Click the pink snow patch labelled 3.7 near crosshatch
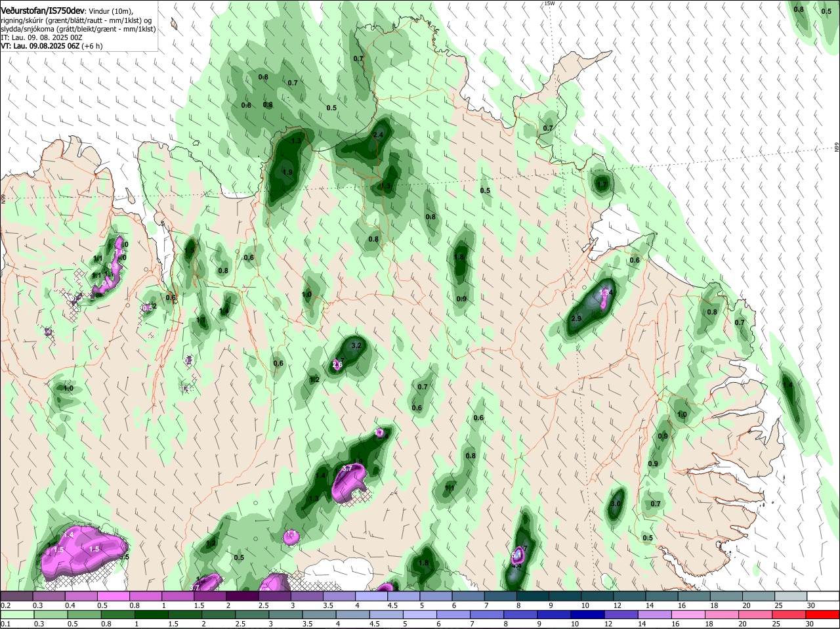840x629 pixels. click(350, 483)
